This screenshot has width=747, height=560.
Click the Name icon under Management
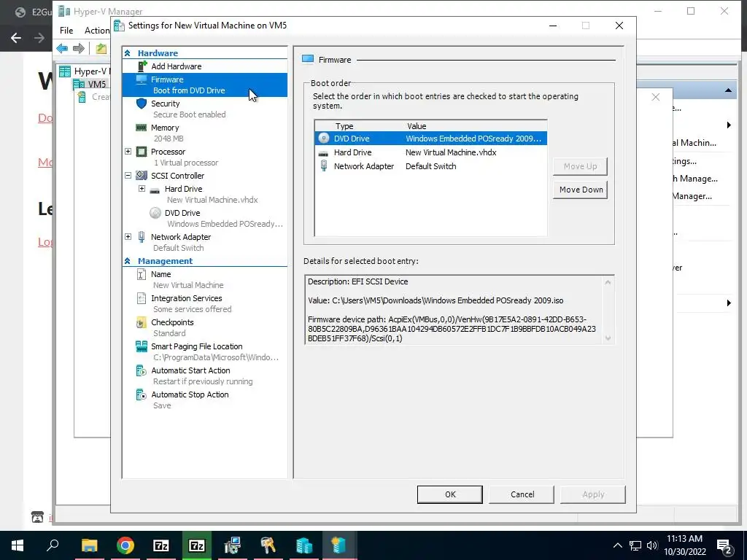tap(142, 274)
